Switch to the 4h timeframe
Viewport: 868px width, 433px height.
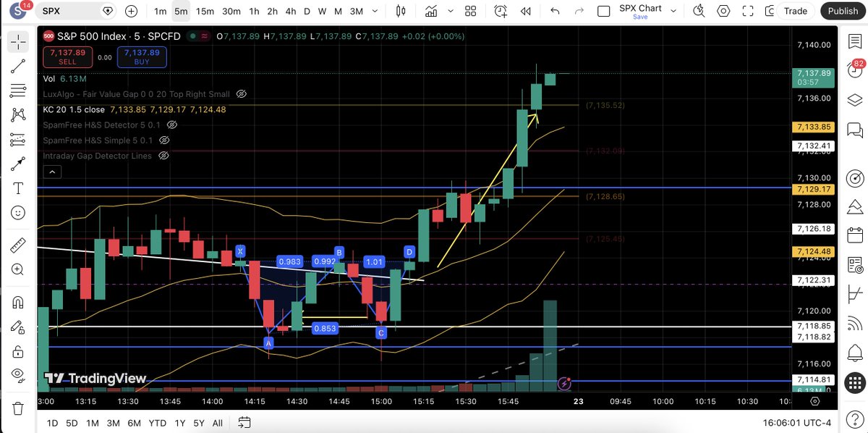(290, 11)
